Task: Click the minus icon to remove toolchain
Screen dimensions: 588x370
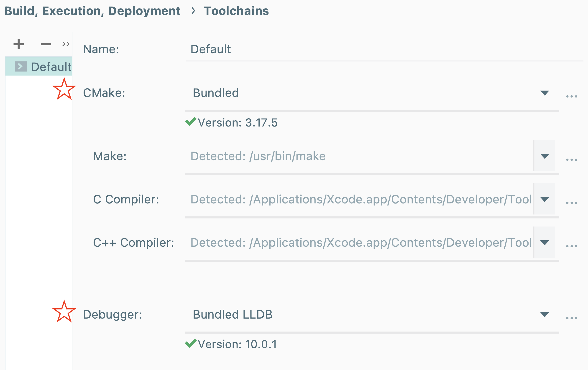Action: (x=46, y=44)
